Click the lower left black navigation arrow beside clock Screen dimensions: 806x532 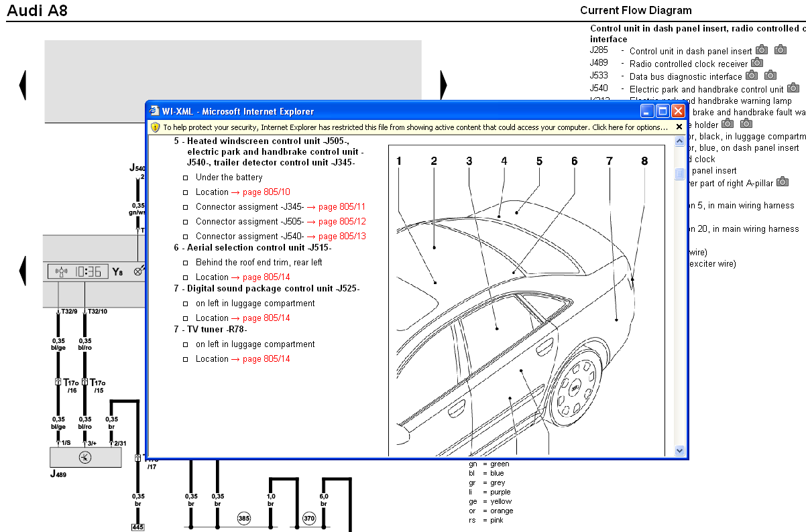coord(22,271)
